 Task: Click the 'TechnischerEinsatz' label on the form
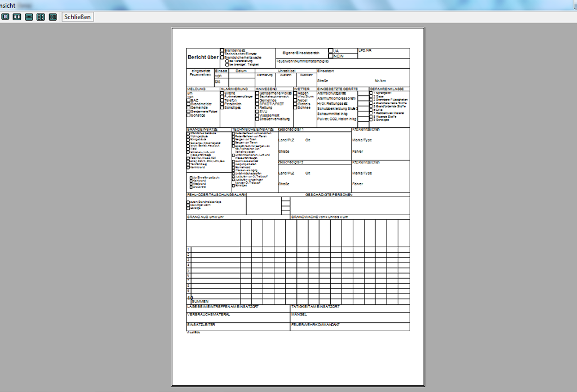pyautogui.click(x=240, y=54)
